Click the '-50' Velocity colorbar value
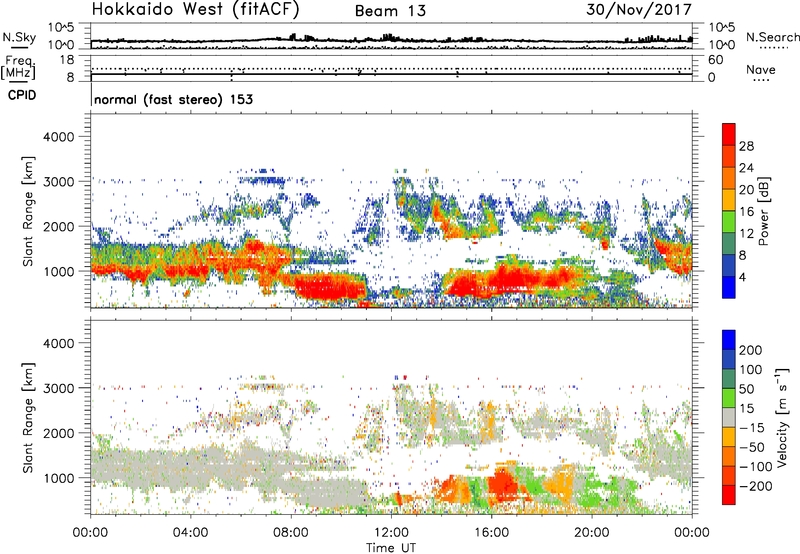 click(x=752, y=447)
